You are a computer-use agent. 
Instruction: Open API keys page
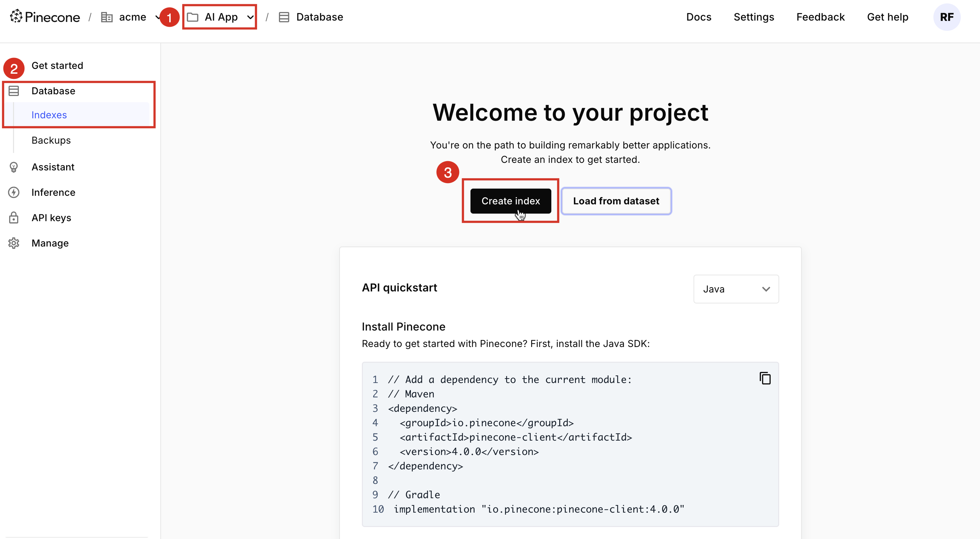51,218
